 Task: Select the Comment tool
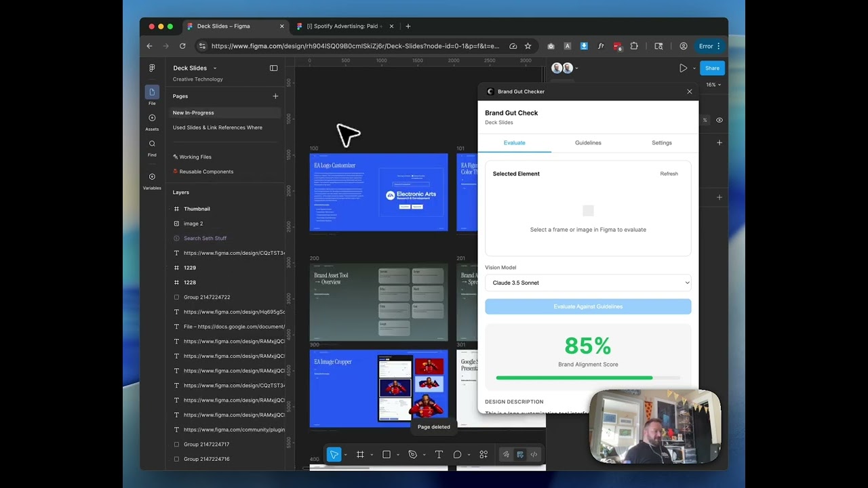pos(458,455)
